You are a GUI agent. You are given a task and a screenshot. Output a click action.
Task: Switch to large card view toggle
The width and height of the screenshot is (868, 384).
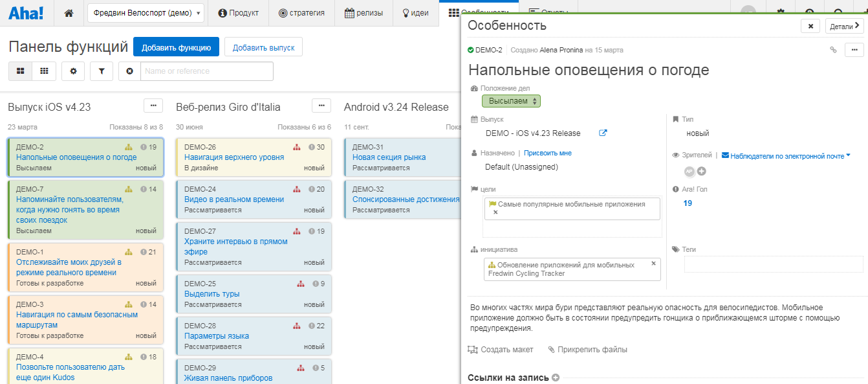(x=21, y=71)
